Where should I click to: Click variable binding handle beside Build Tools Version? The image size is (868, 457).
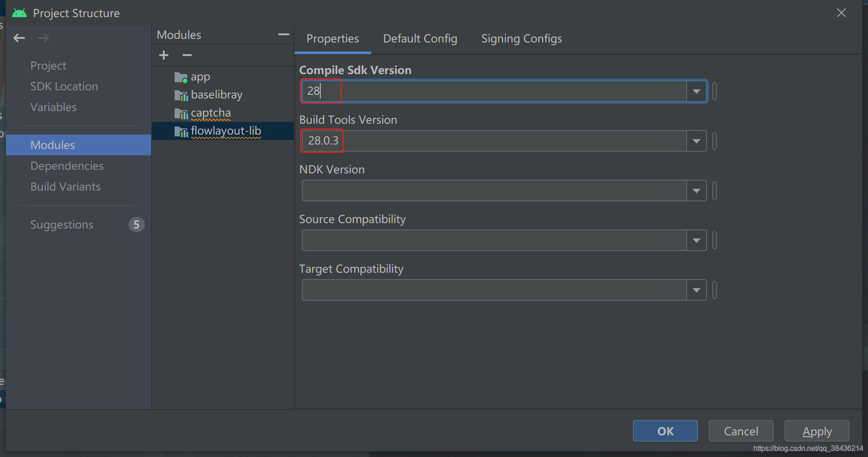[715, 141]
